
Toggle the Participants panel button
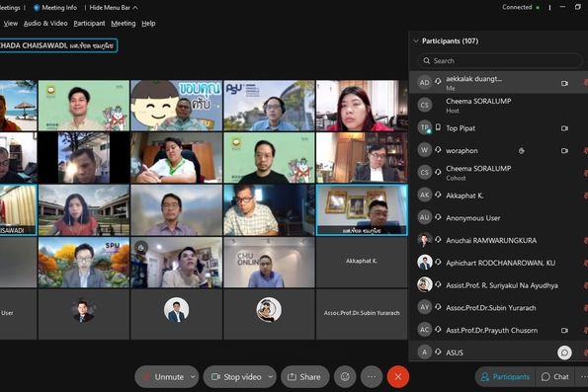coord(505,376)
